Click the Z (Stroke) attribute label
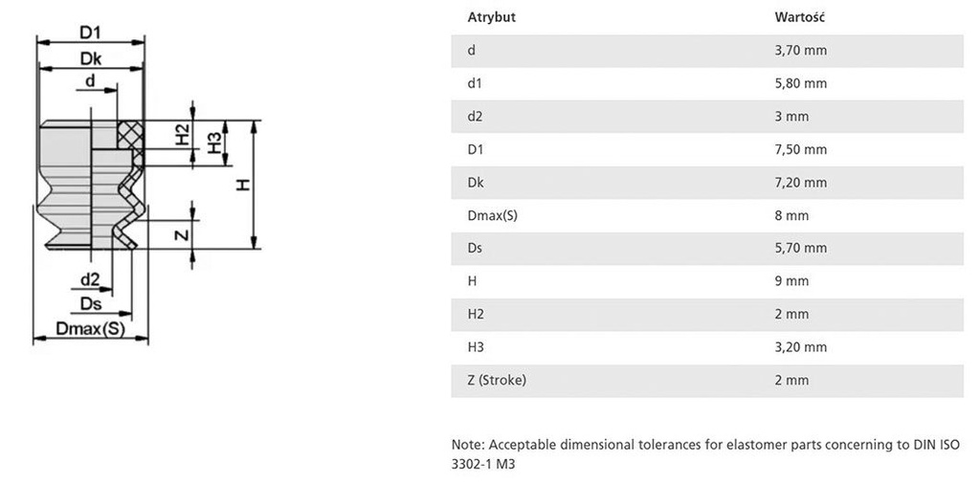Viewport: 980px width, 484px height. tap(497, 380)
